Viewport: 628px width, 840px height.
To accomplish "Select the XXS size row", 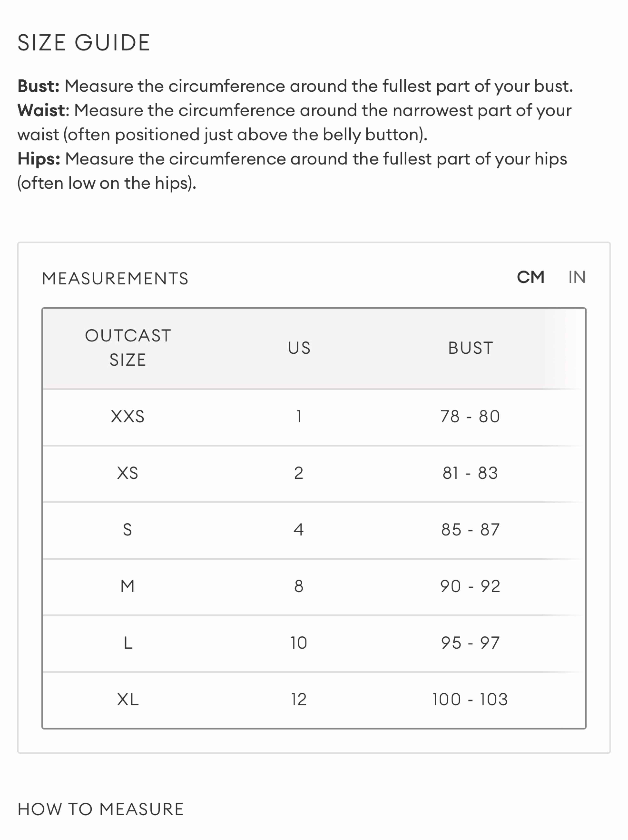I will click(x=314, y=417).
